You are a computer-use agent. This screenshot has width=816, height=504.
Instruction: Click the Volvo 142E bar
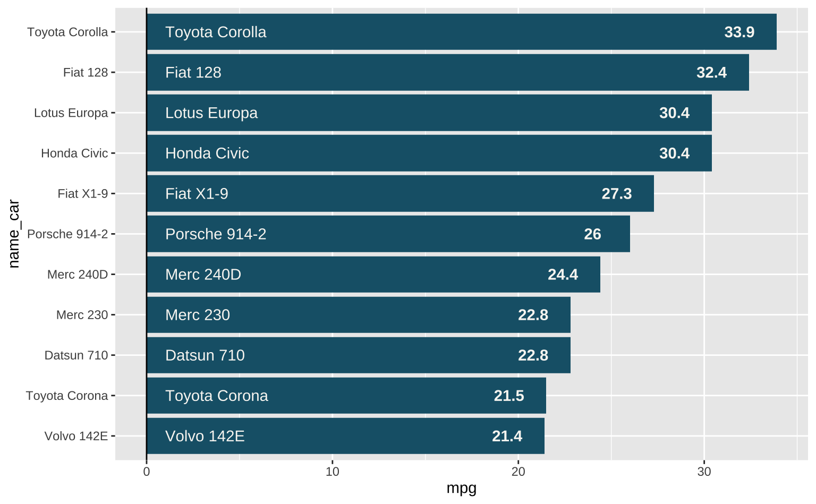(x=345, y=436)
